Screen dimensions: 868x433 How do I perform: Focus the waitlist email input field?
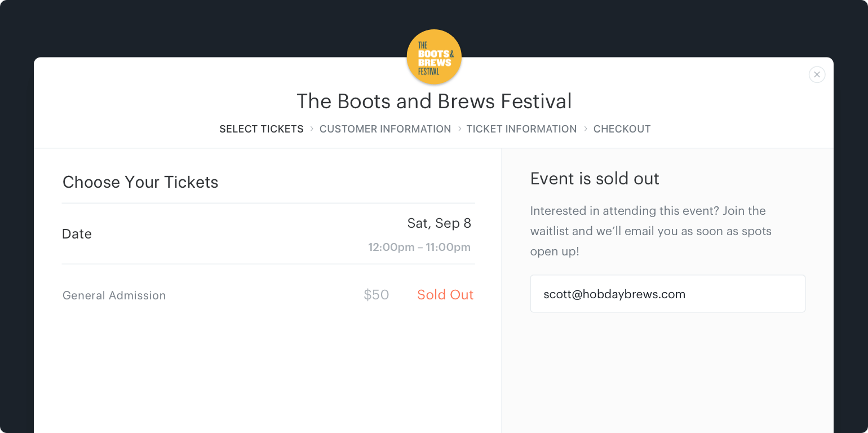[x=667, y=294]
